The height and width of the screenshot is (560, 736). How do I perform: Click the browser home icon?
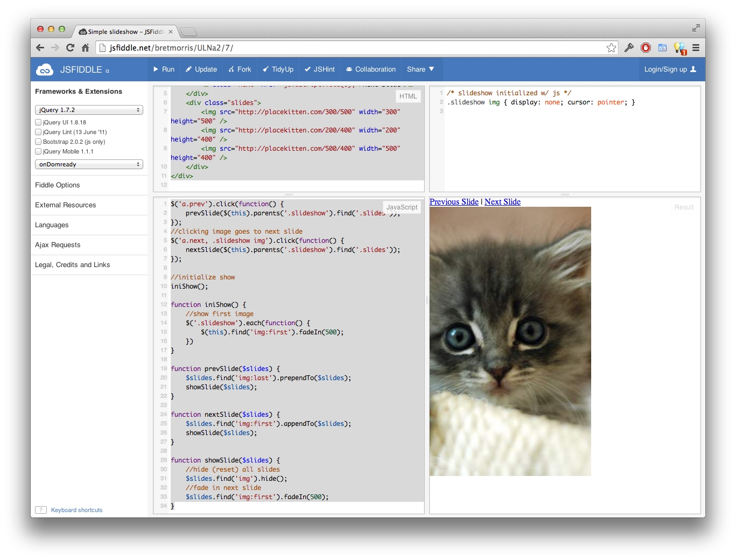pos(85,48)
